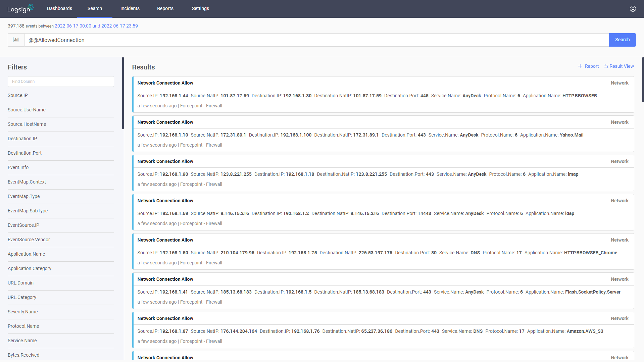
Task: Click the Report link
Action: (588, 66)
